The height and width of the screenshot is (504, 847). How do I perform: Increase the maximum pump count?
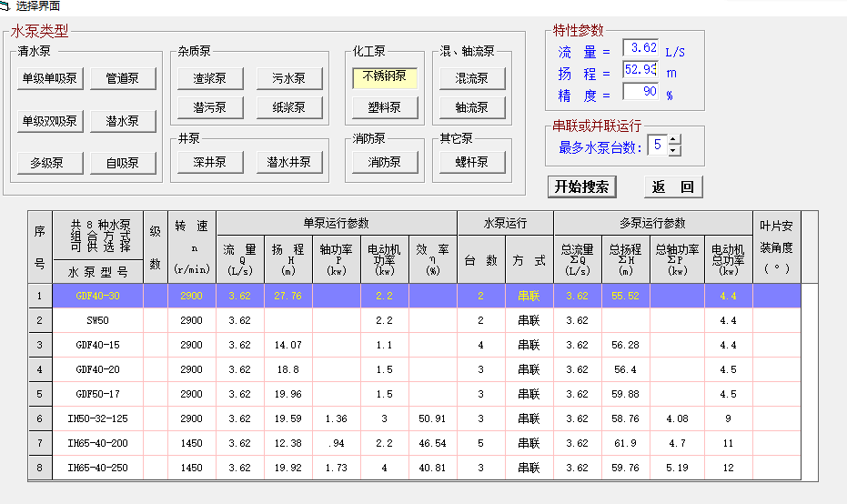coord(673,140)
